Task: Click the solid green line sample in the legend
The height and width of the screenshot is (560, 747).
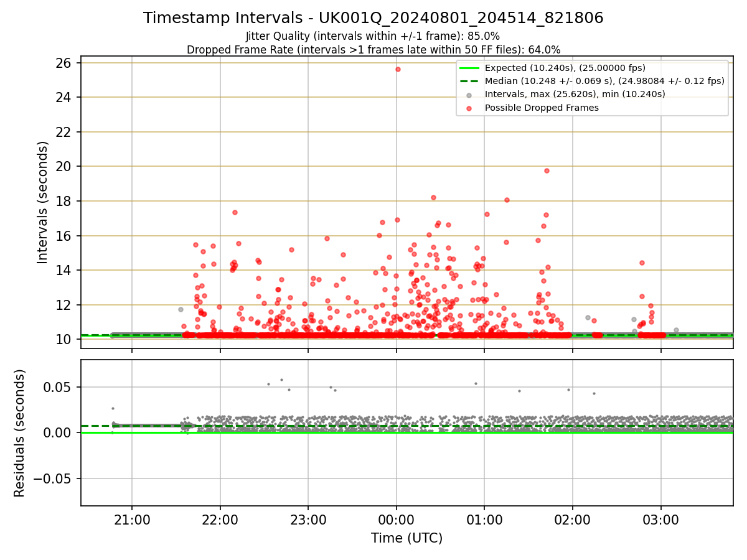Action: (x=469, y=68)
